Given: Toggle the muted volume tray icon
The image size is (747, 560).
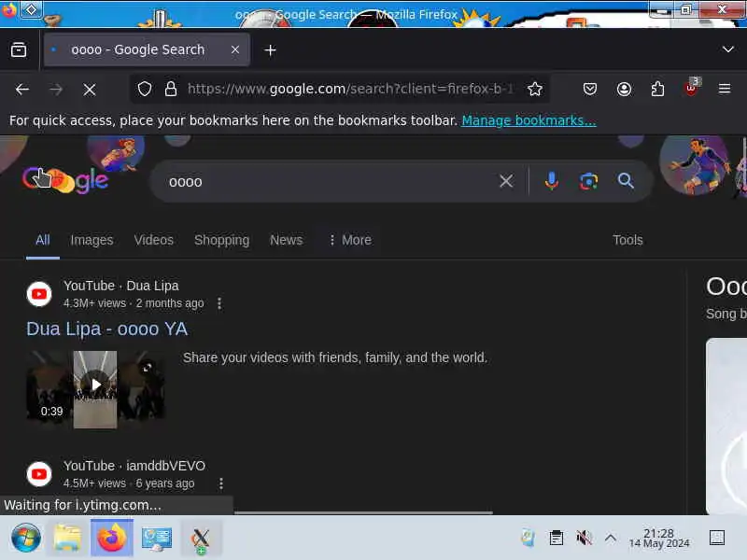Looking at the screenshot, I should point(584,539).
